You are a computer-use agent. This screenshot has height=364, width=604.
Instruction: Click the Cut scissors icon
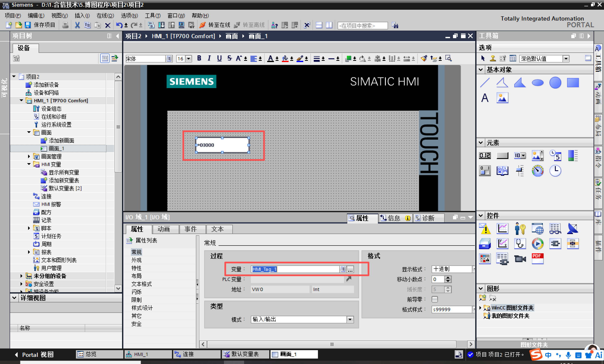click(x=77, y=25)
